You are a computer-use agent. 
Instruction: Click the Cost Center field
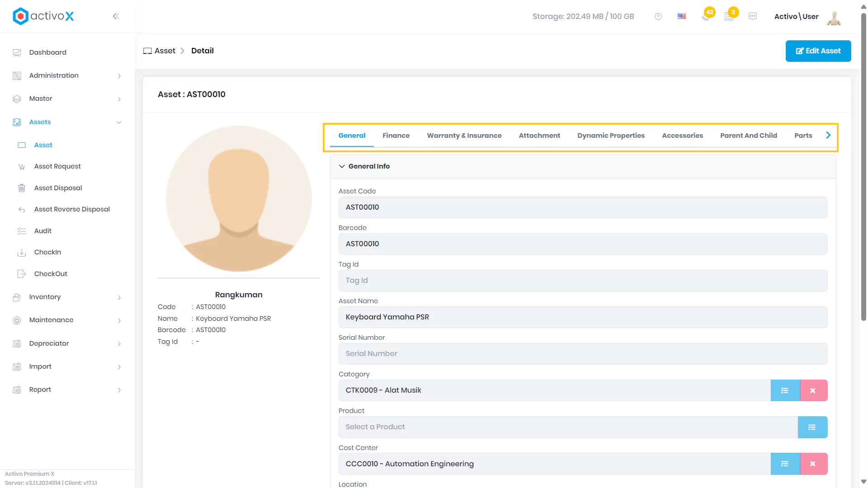pyautogui.click(x=554, y=464)
